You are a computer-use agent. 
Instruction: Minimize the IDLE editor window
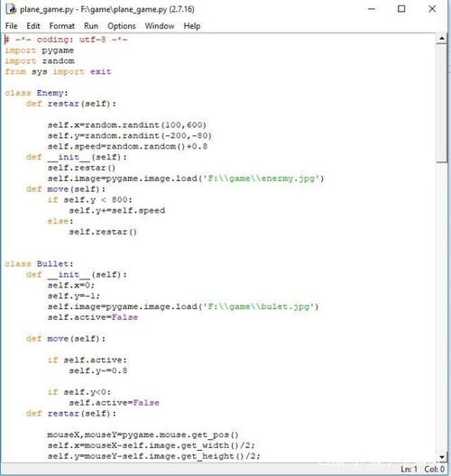click(372, 9)
